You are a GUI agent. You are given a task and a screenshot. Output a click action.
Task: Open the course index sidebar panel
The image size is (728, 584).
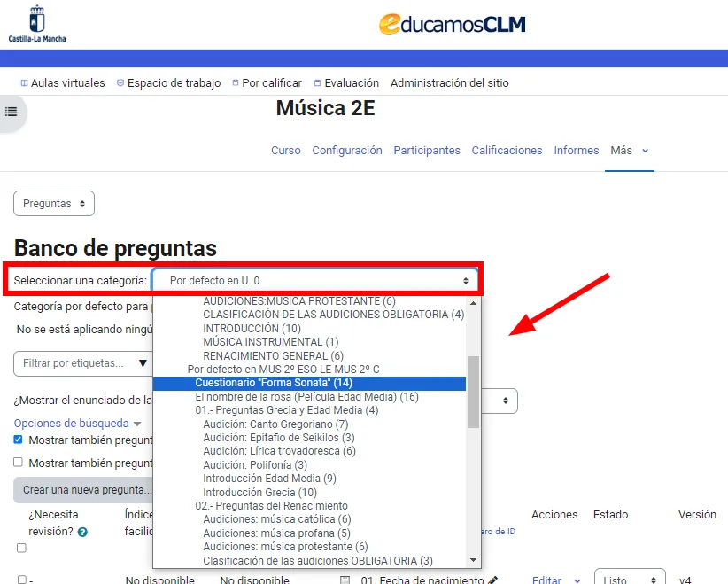(10, 112)
